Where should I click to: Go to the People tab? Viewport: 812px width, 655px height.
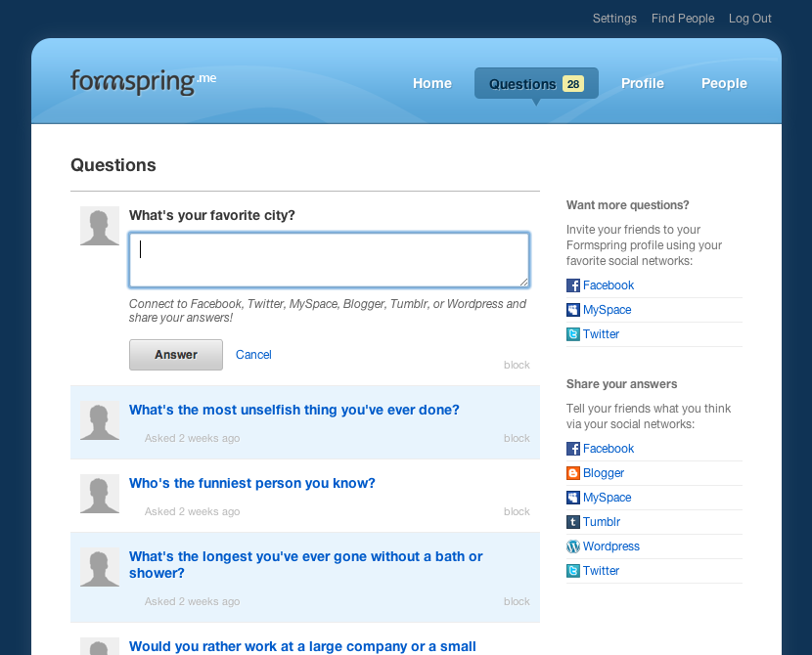[x=724, y=83]
